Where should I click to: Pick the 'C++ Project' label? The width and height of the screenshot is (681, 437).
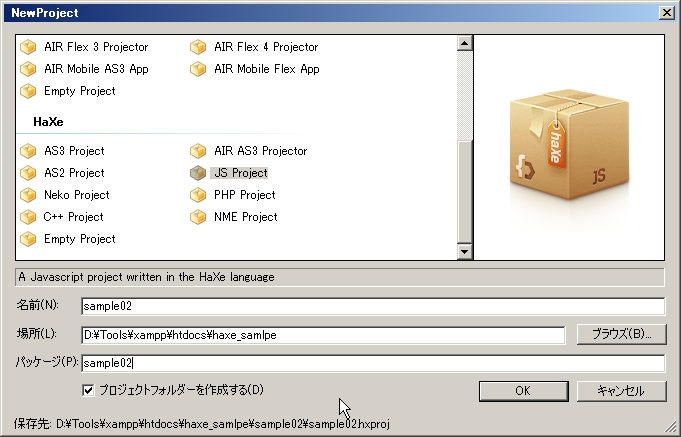pos(73,217)
